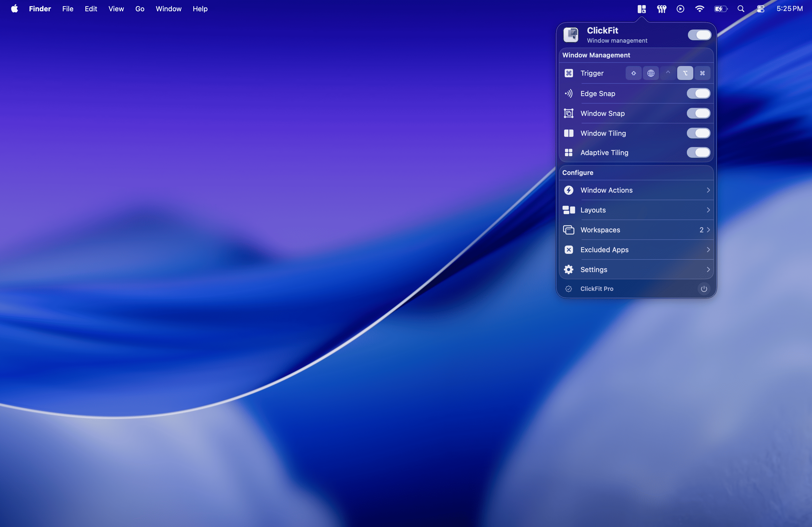Open Excluded Apps configuration
Image resolution: width=812 pixels, height=527 pixels.
(636, 250)
